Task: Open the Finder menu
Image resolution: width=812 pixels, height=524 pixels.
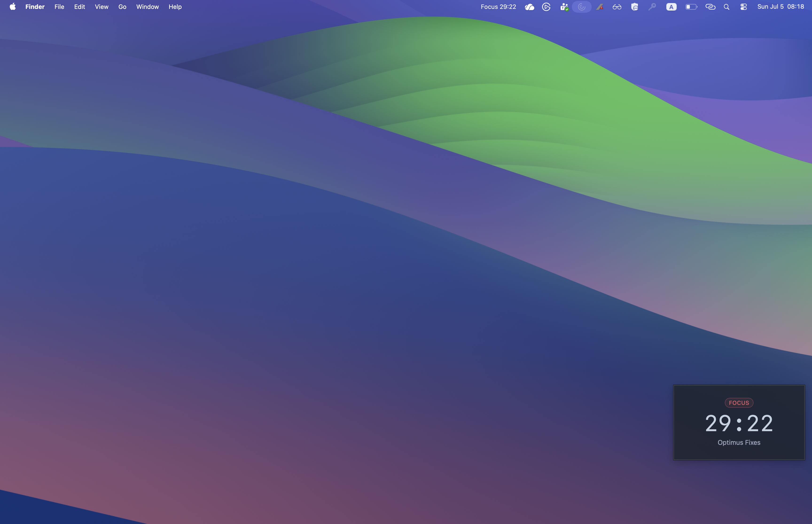Action: click(x=35, y=7)
